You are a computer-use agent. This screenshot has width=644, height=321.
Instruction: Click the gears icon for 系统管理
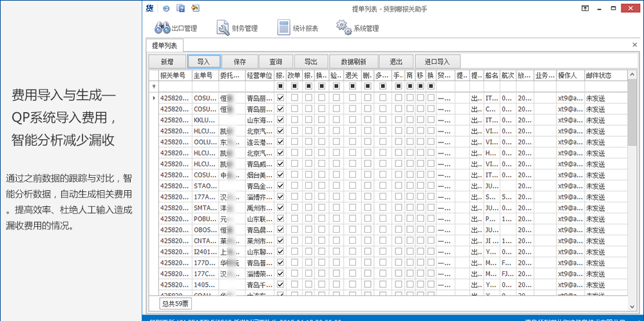tap(344, 27)
